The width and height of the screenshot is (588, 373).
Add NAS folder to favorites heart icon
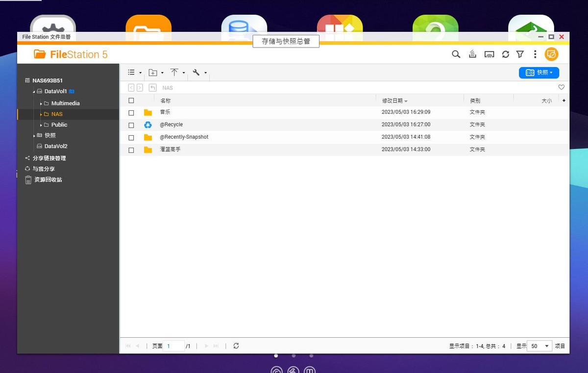tap(562, 87)
